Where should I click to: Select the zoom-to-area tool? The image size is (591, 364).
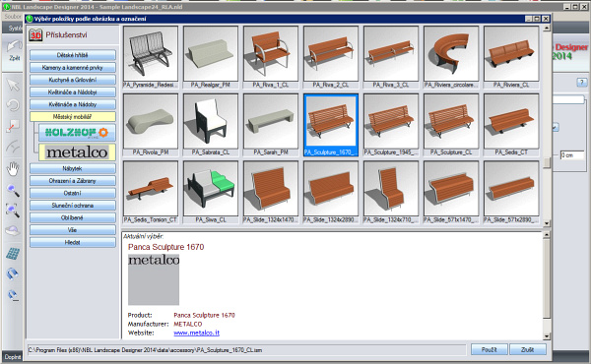pos(13,211)
